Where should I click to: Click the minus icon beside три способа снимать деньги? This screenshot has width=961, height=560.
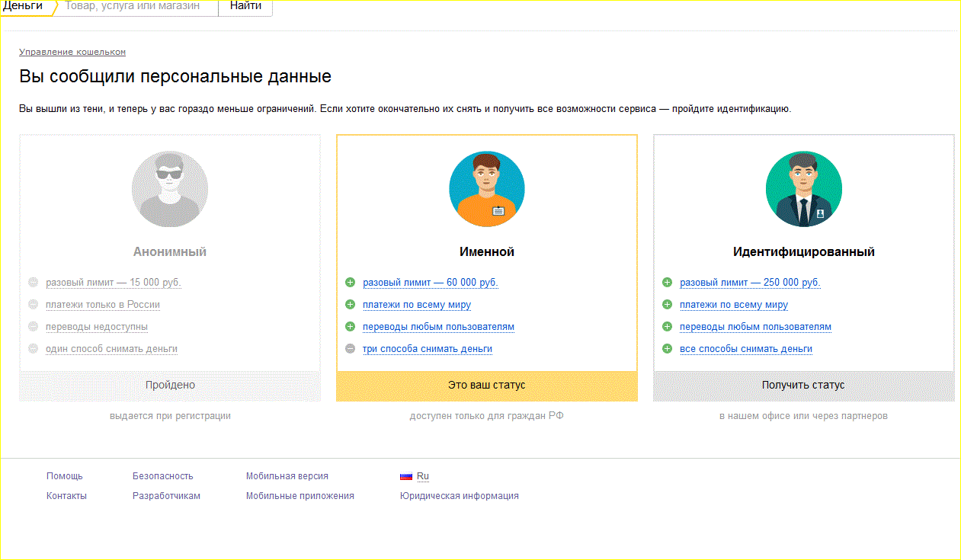351,349
